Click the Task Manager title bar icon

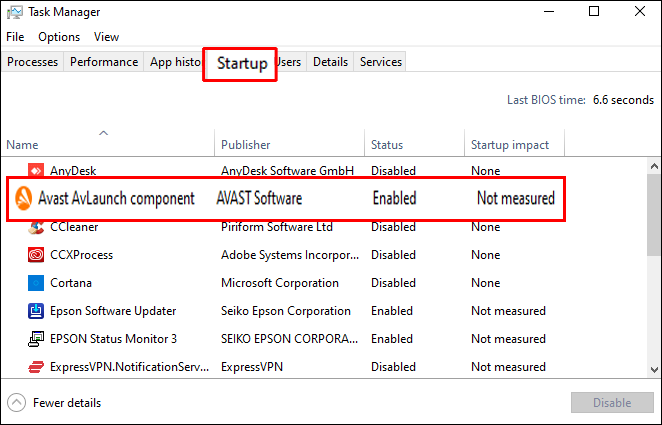pos(14,13)
